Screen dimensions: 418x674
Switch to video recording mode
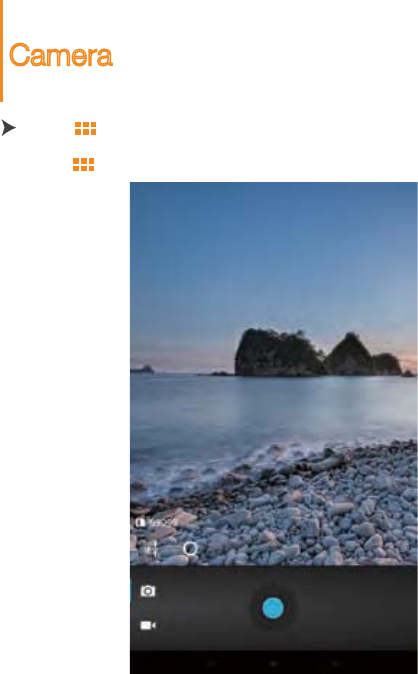[148, 625]
